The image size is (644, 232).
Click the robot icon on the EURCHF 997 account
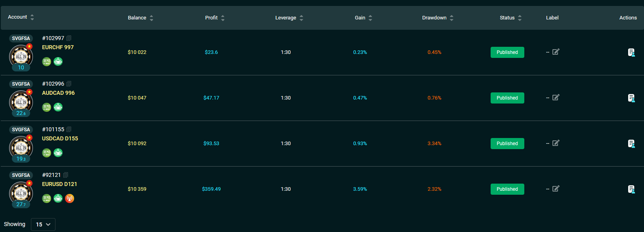[x=58, y=61]
